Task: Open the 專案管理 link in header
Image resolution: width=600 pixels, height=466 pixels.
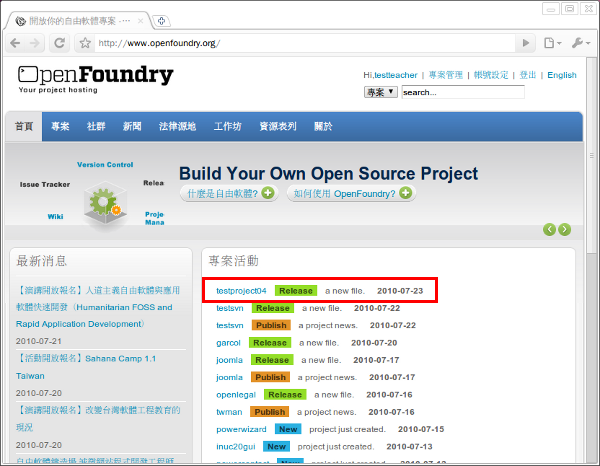Action: coord(445,75)
